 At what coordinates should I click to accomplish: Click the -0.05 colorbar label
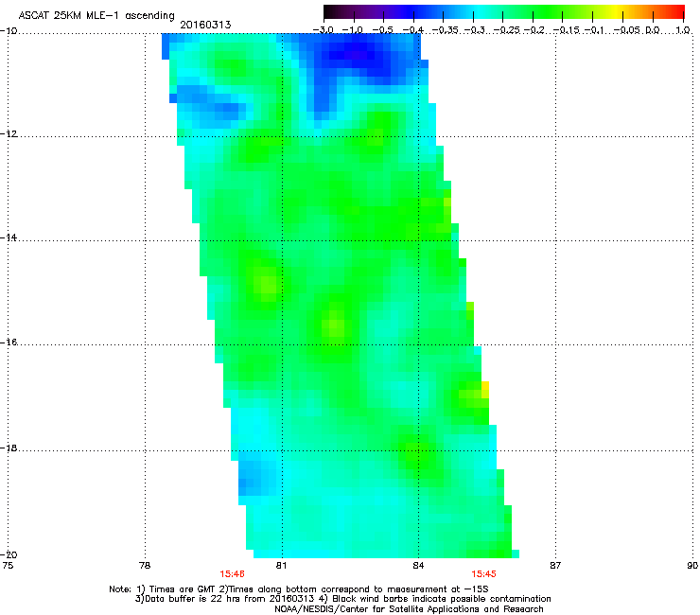(627, 30)
